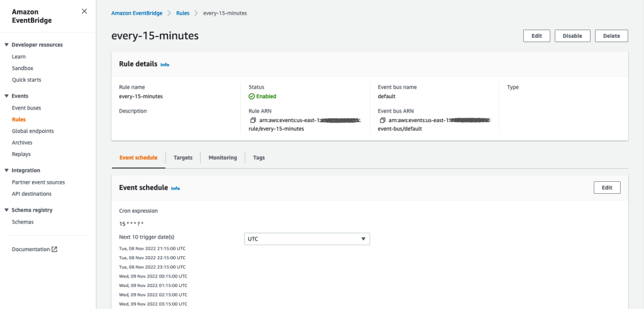Switch to the Tags tab

coord(258,158)
